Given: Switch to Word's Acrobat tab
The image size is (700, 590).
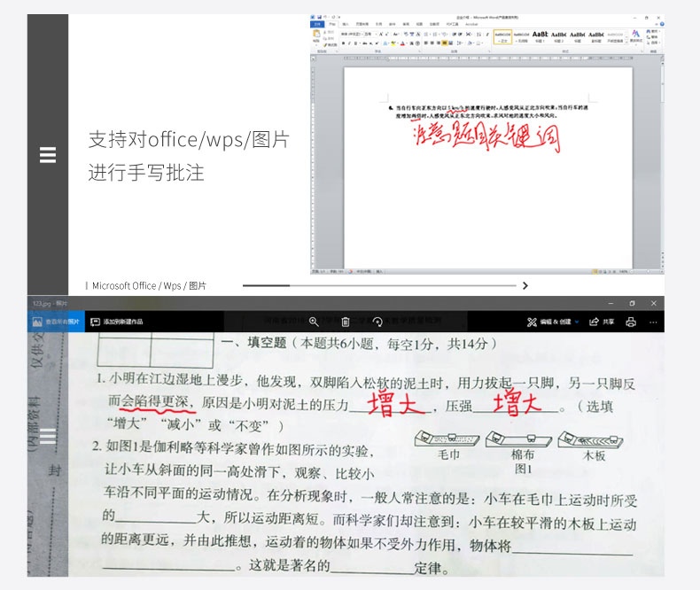Looking at the screenshot, I should 472,24.
